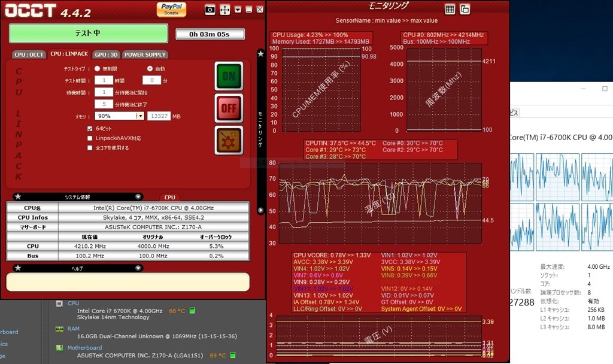Collapse the ヘルプ panel with its arrow
Screen dimensions: 613x364
click(138, 268)
